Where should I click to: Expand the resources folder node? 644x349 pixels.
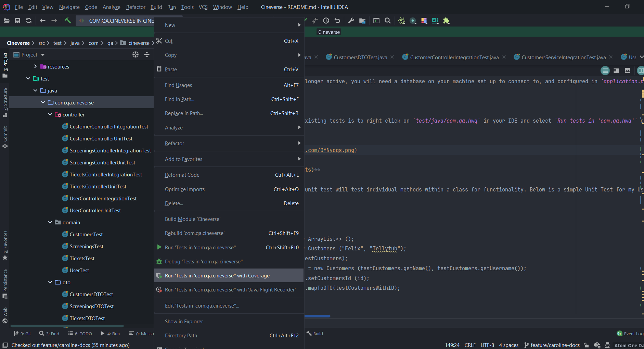click(35, 66)
